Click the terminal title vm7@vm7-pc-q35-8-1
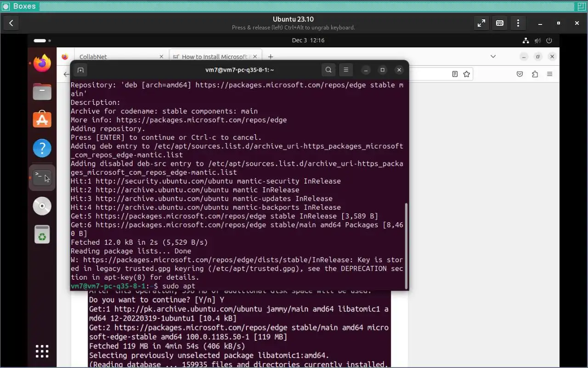 (x=239, y=70)
